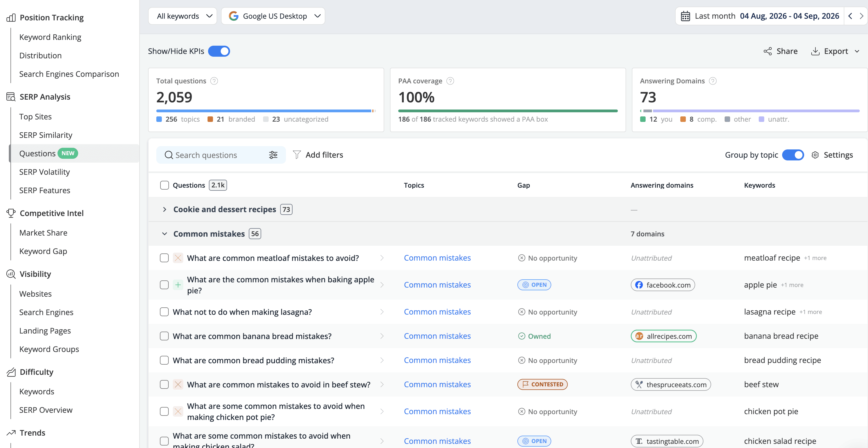Expand the Cookie and dessert recipes group
The image size is (868, 448).
(x=164, y=209)
